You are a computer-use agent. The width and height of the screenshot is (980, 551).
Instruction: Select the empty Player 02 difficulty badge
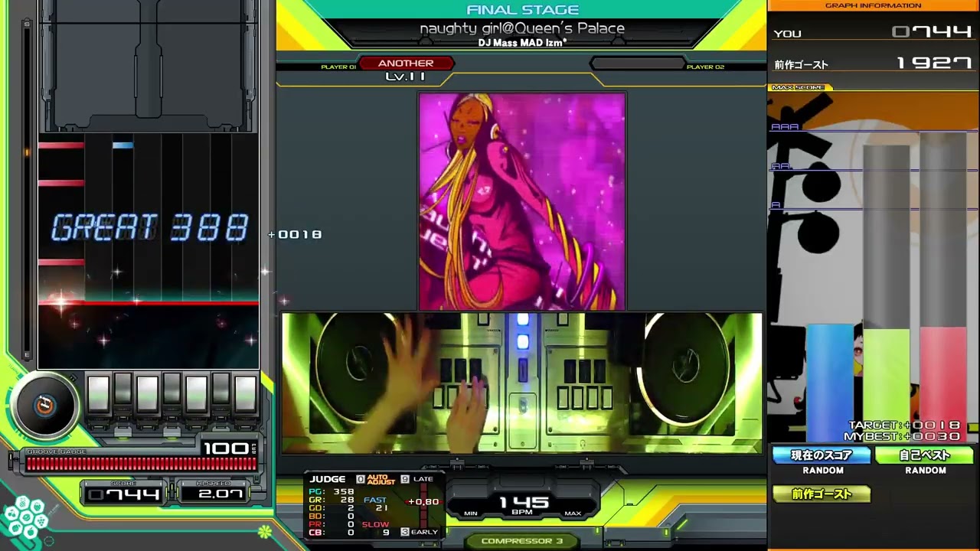click(637, 64)
